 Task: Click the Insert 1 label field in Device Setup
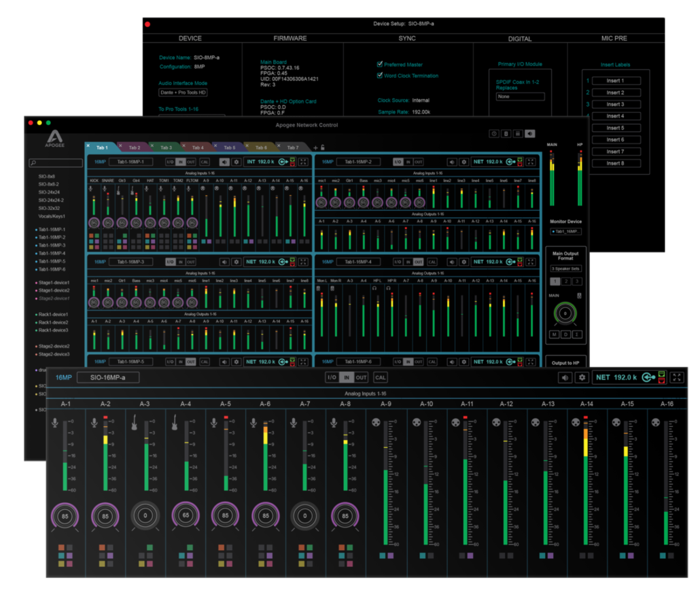[616, 81]
